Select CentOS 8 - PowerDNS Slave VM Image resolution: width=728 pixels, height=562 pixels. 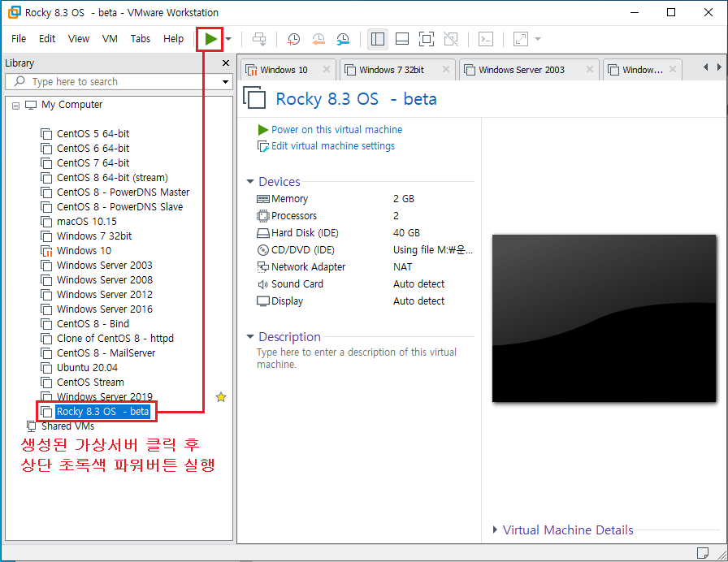[119, 207]
